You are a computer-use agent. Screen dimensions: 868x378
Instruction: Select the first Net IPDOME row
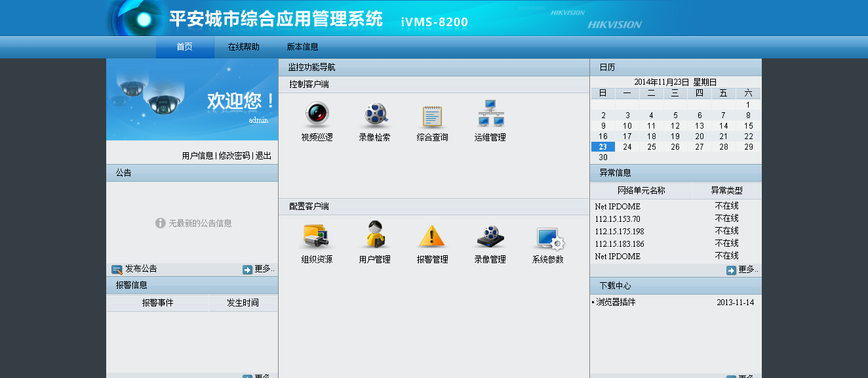tap(676, 207)
